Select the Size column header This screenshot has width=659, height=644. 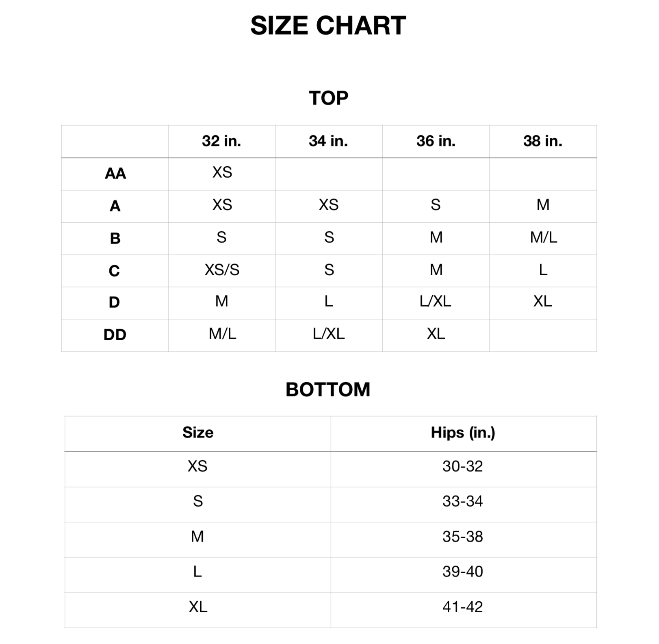(198, 433)
